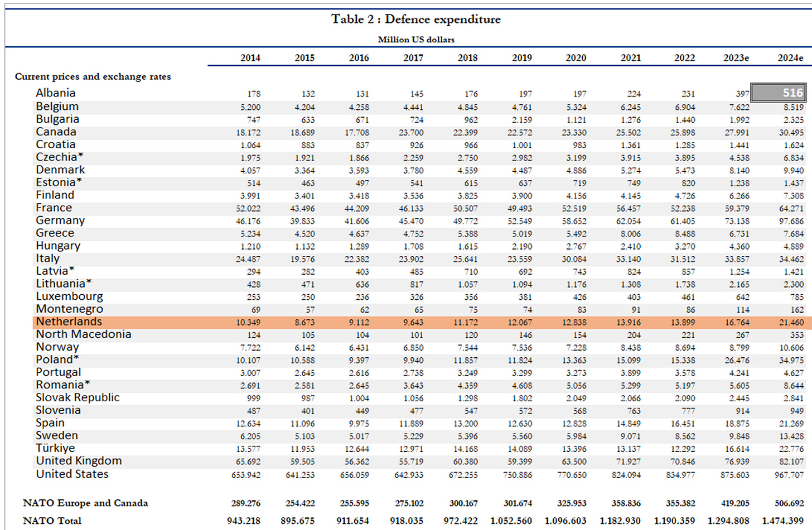Screen dimensions: 812x530
Task: Select NATO Total 2014 value 943.218
Action: point(244,521)
